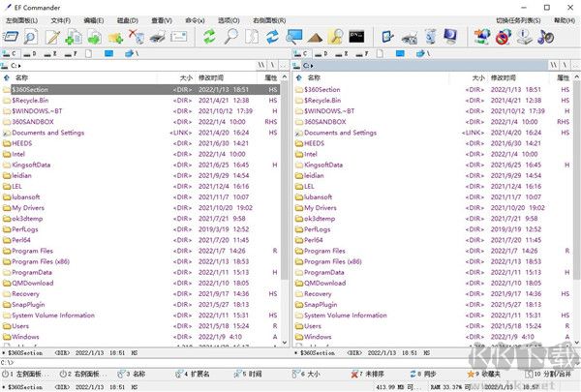Image resolution: width=581 pixels, height=392 pixels.
Task: Open the magnifier search tool in toolbar
Action: coord(231,37)
